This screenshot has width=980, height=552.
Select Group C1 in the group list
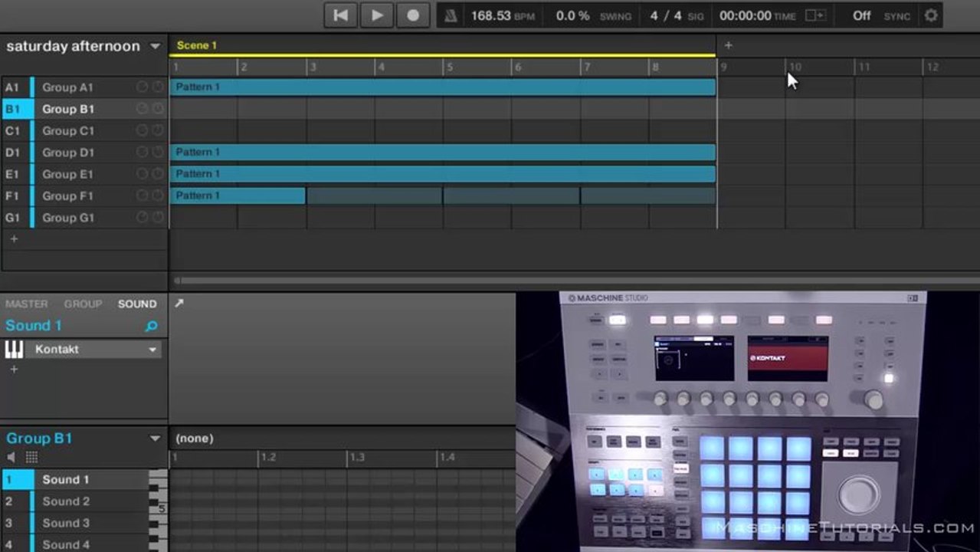coord(67,131)
